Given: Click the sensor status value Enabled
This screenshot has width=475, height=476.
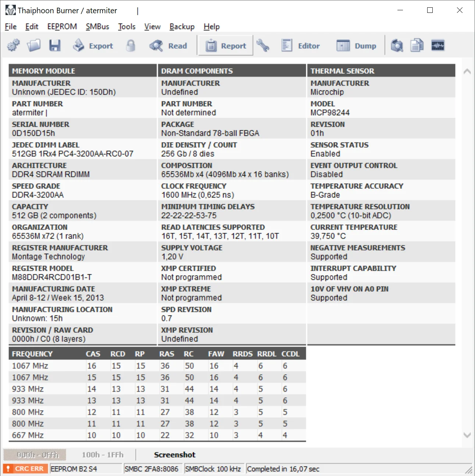Looking at the screenshot, I should tap(325, 154).
